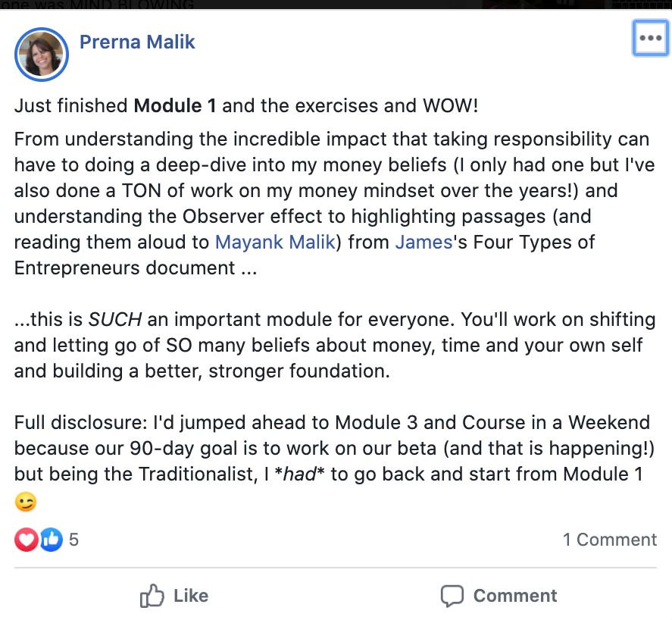The height and width of the screenshot is (620, 672).
Task: Click the winking face emoji
Action: pos(25,502)
